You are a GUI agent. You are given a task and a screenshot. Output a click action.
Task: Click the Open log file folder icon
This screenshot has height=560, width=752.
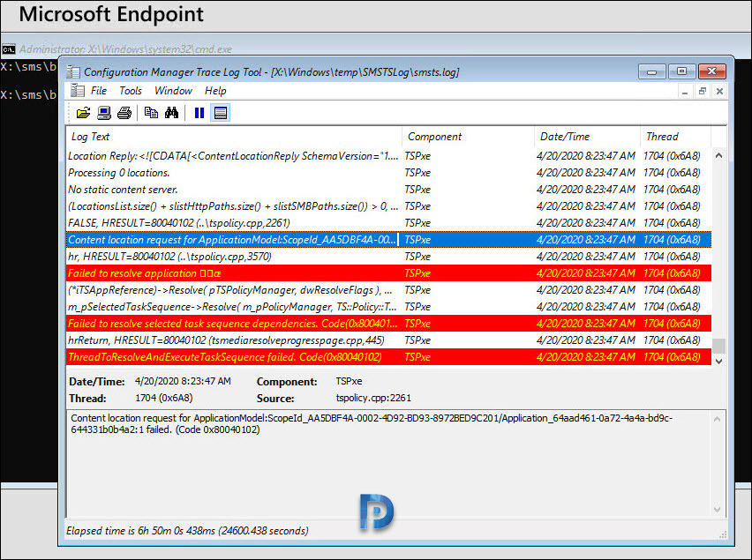83,113
